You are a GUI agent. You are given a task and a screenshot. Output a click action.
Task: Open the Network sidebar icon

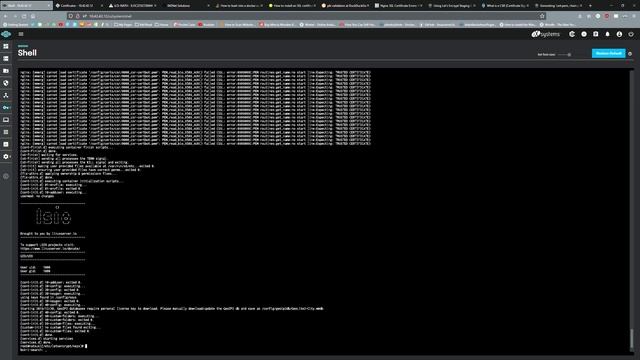pyautogui.click(x=6, y=95)
